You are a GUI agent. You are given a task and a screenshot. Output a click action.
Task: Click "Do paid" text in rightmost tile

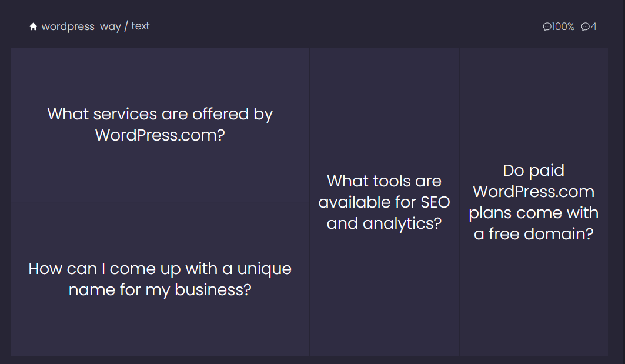point(534,171)
